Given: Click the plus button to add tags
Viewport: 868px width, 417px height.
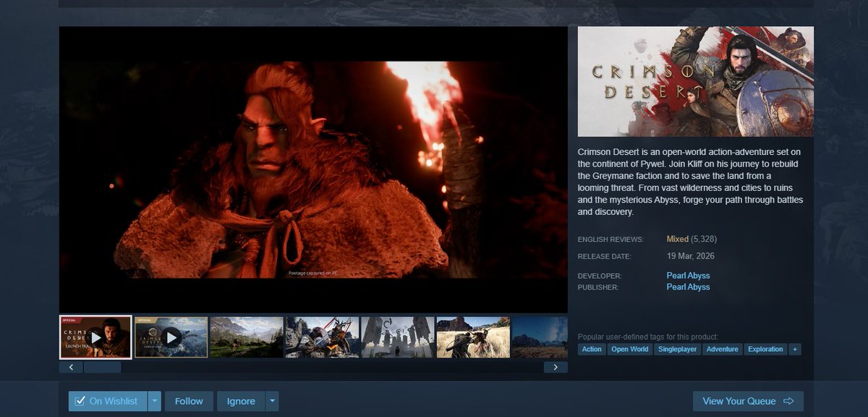Looking at the screenshot, I should click(x=795, y=349).
